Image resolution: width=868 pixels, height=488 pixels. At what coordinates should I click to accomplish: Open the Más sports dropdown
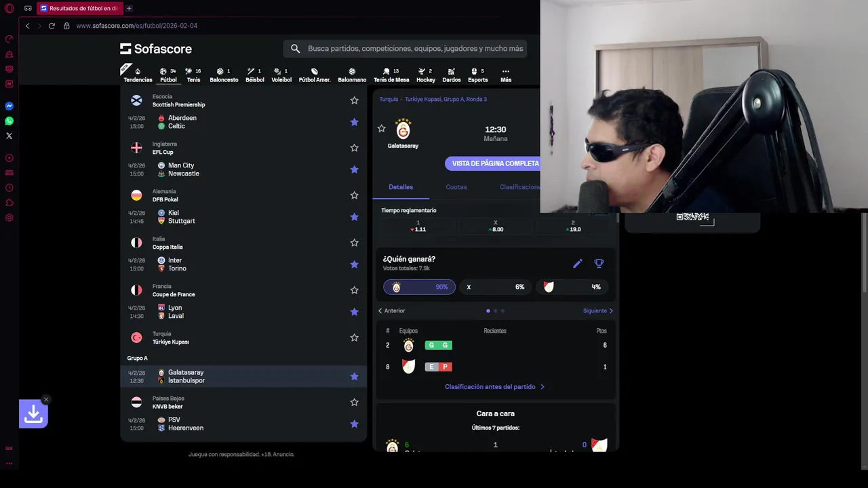click(x=506, y=75)
